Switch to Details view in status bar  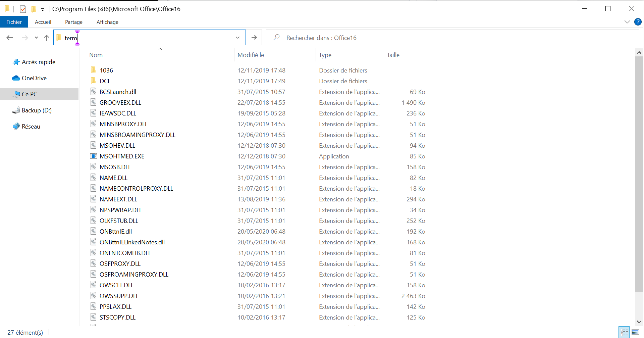[624, 332]
